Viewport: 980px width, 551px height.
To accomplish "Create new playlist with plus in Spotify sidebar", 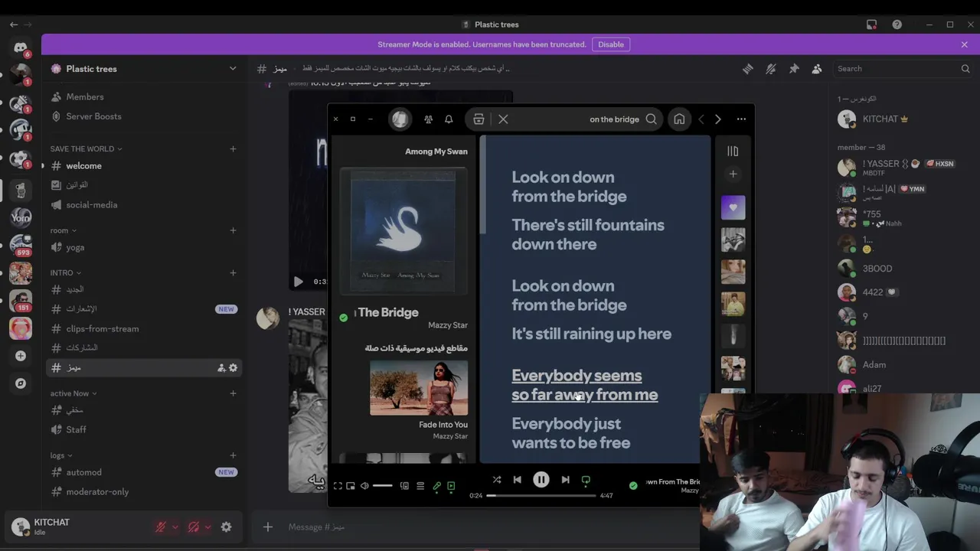I will 733,174.
